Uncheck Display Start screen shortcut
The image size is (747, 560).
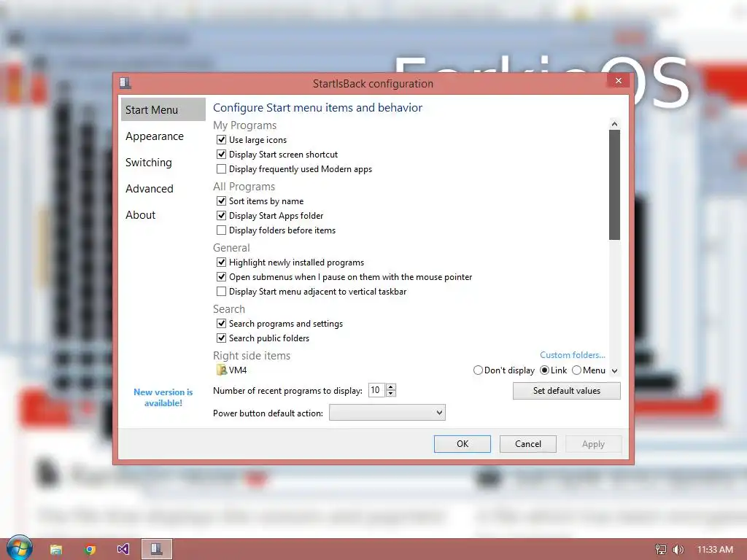pyautogui.click(x=221, y=155)
